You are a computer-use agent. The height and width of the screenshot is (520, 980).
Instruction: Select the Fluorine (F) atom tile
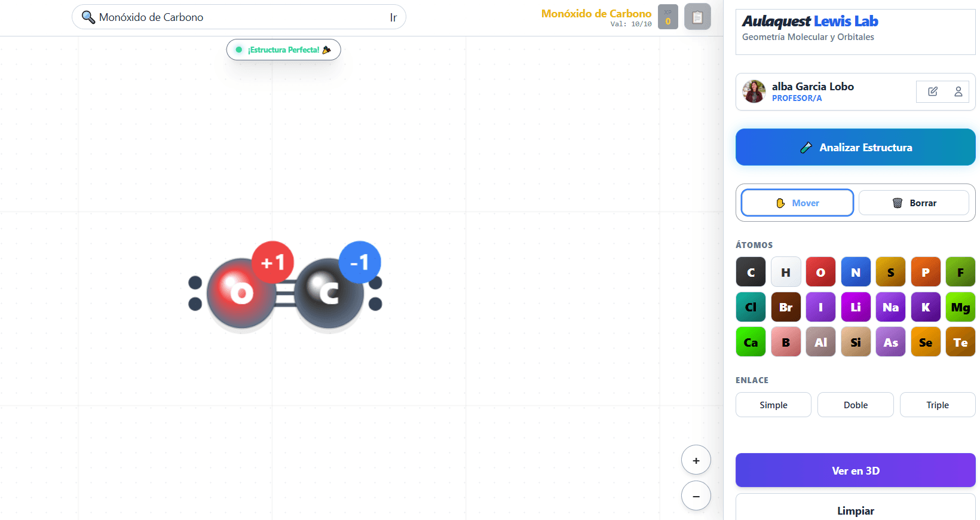click(x=961, y=272)
